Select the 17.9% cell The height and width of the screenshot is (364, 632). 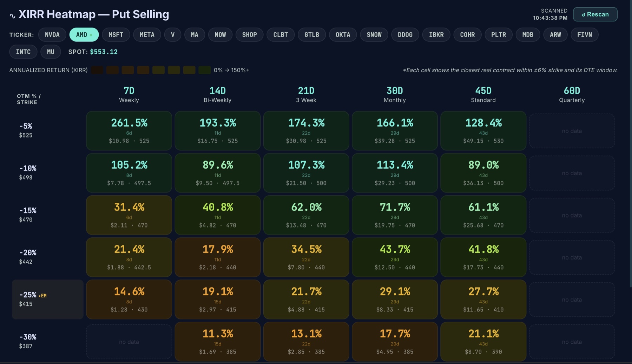pos(218,257)
